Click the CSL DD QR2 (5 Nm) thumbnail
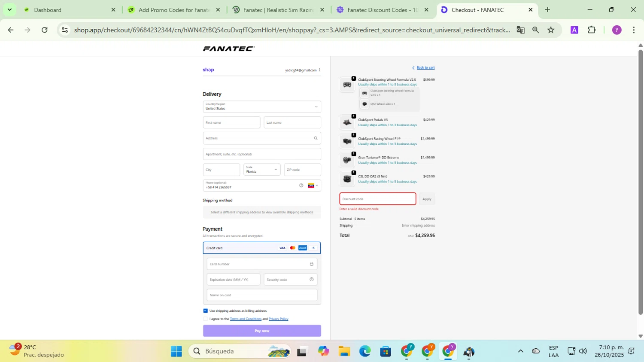Viewport: 644px width, 362px height. click(347, 179)
